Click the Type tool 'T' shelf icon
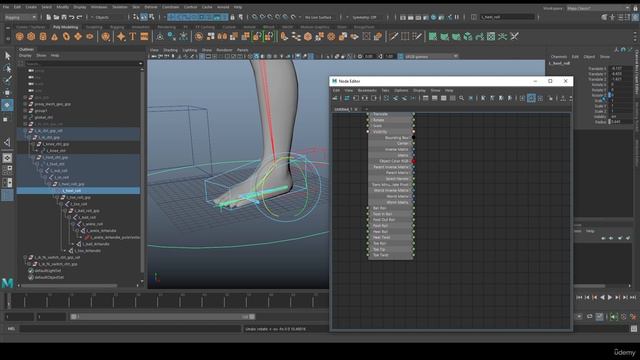Image resolution: width=640 pixels, height=360 pixels. pos(133,37)
